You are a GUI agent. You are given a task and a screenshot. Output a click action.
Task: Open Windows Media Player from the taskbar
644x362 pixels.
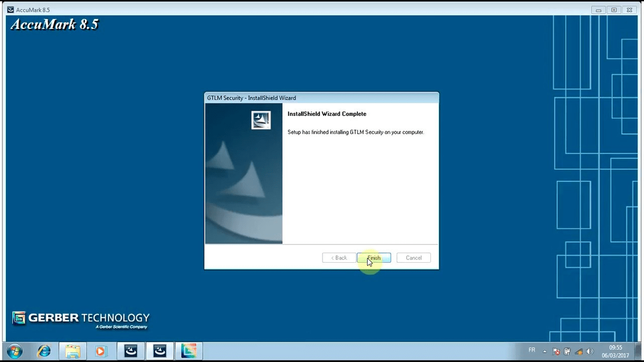point(100,351)
